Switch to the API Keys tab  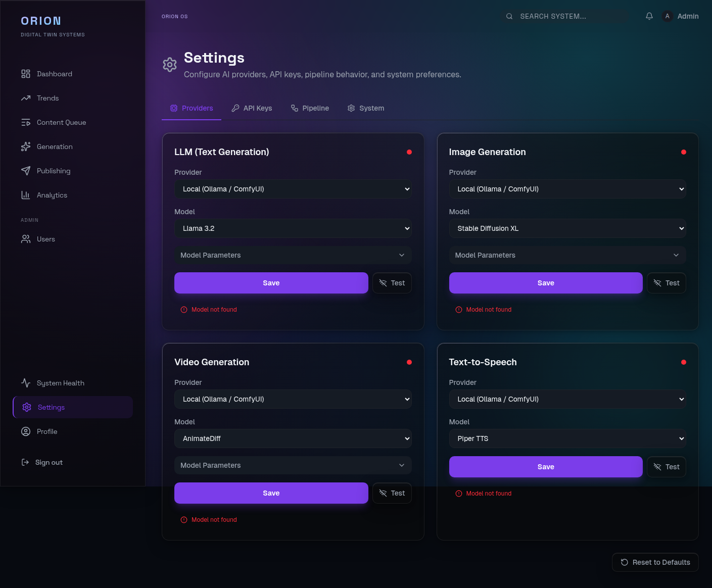252,108
